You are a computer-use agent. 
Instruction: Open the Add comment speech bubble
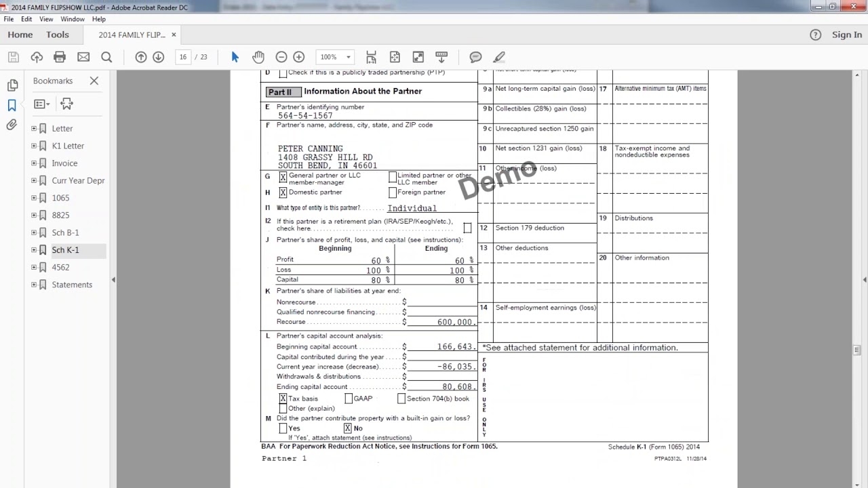click(x=476, y=57)
